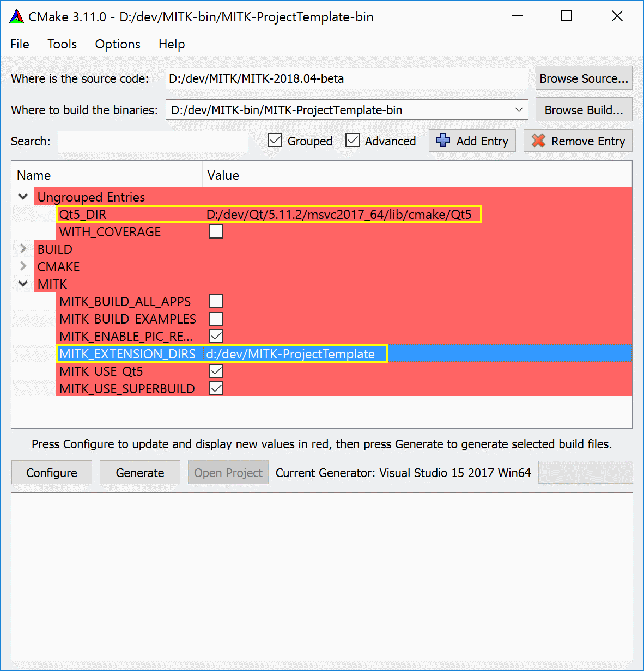The height and width of the screenshot is (671, 644).
Task: Click the source code path field
Action: click(347, 78)
